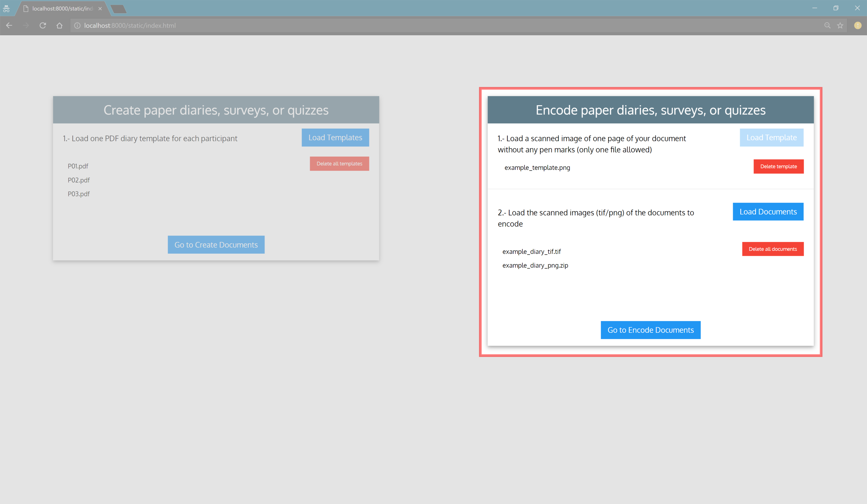Click Load Documents button
Viewport: 867px width, 504px height.
click(x=768, y=212)
